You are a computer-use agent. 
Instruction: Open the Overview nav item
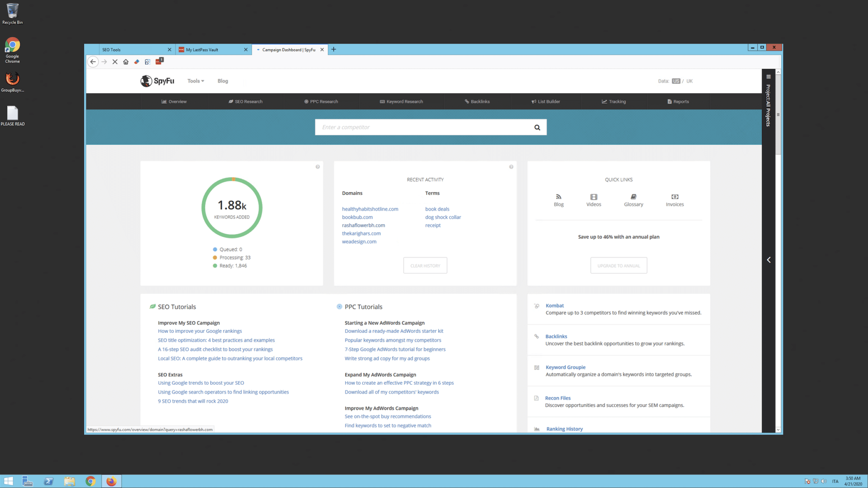click(174, 102)
